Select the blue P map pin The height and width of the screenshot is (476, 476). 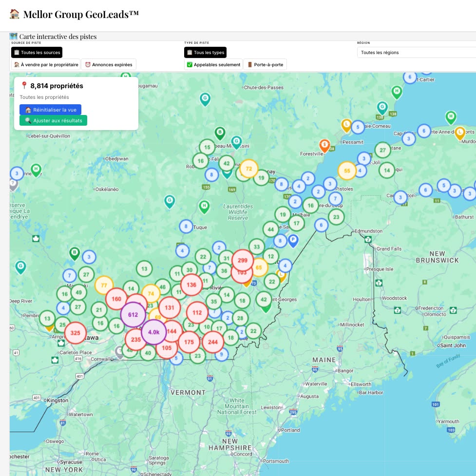293,240
